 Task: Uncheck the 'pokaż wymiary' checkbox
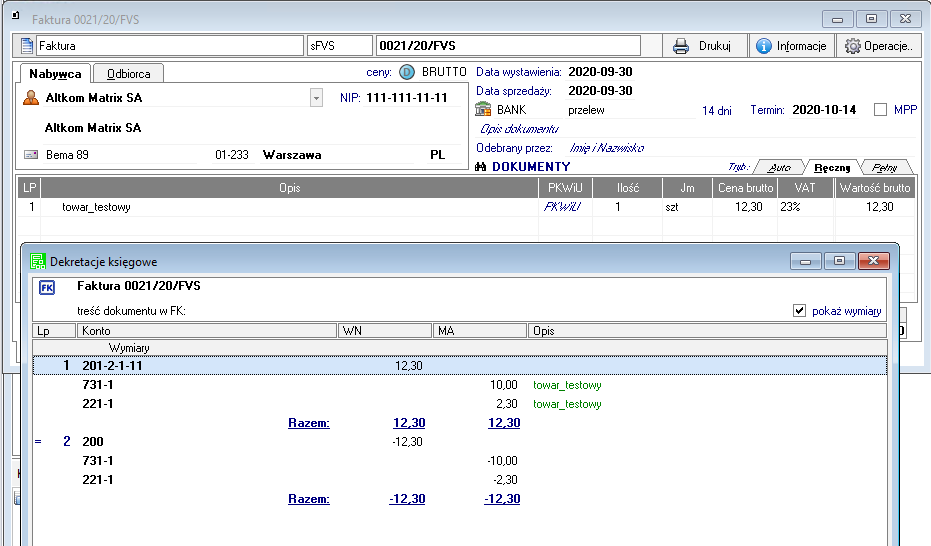click(x=799, y=311)
